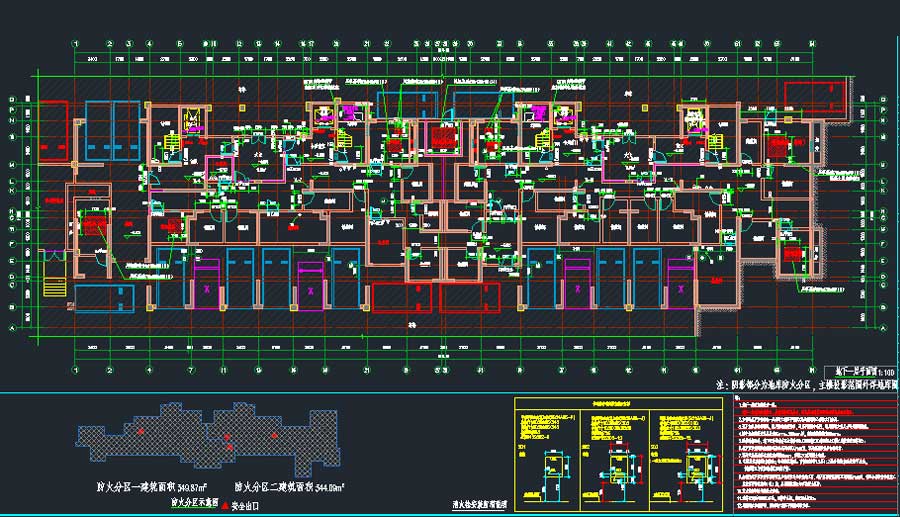The height and width of the screenshot is (517, 900).
Task: Select the underlined title 防火分区示意图
Action: coord(195,502)
